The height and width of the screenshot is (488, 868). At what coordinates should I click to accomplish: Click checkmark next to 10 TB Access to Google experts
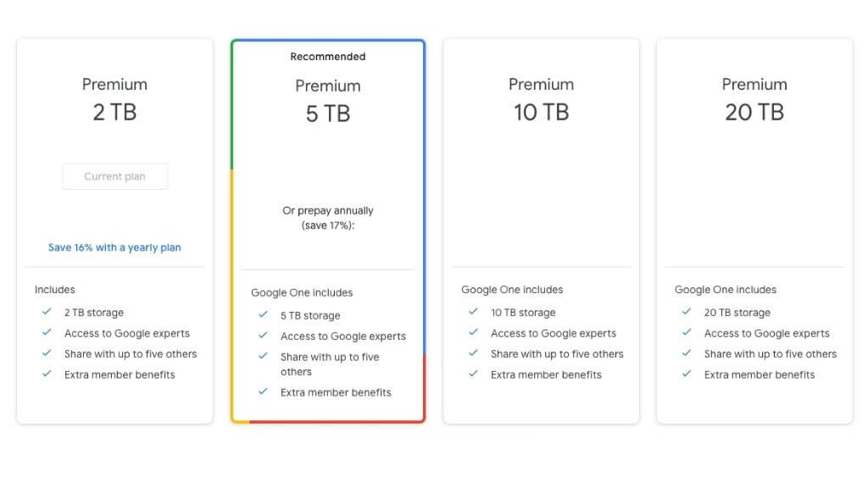[x=473, y=333]
